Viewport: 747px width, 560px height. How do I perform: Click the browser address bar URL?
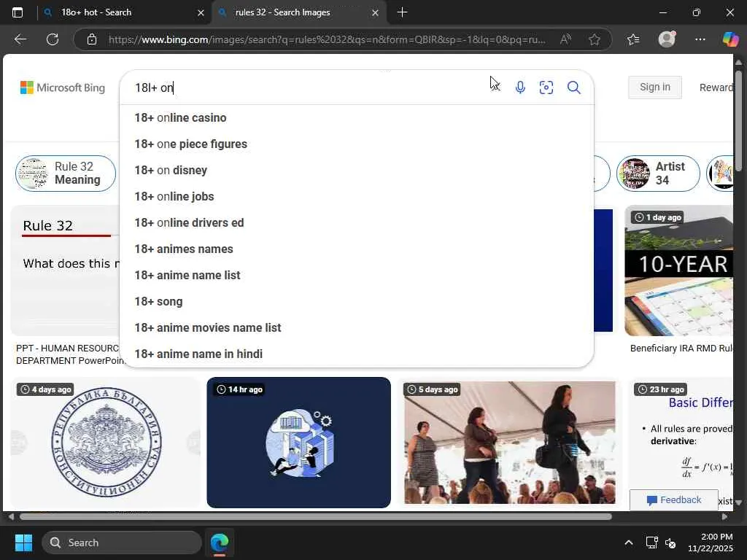(x=327, y=39)
